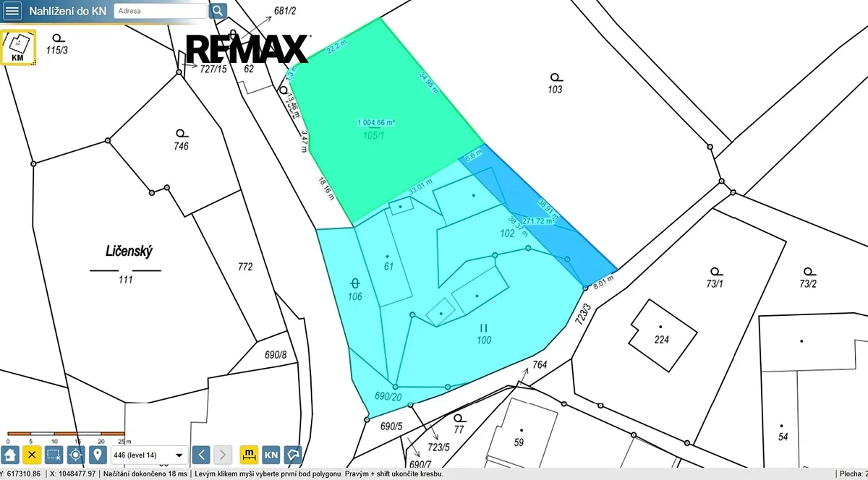Click parcel label 681/2
The height and width of the screenshot is (480, 868).
click(x=286, y=11)
